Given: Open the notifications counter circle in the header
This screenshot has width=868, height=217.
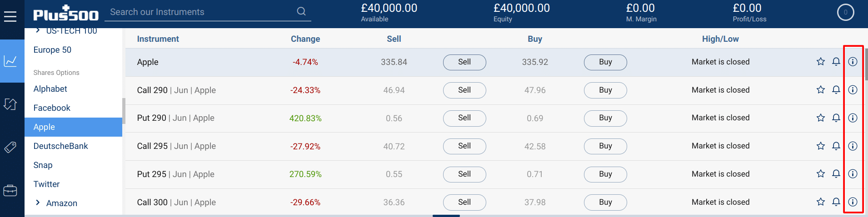Looking at the screenshot, I should coord(846,13).
